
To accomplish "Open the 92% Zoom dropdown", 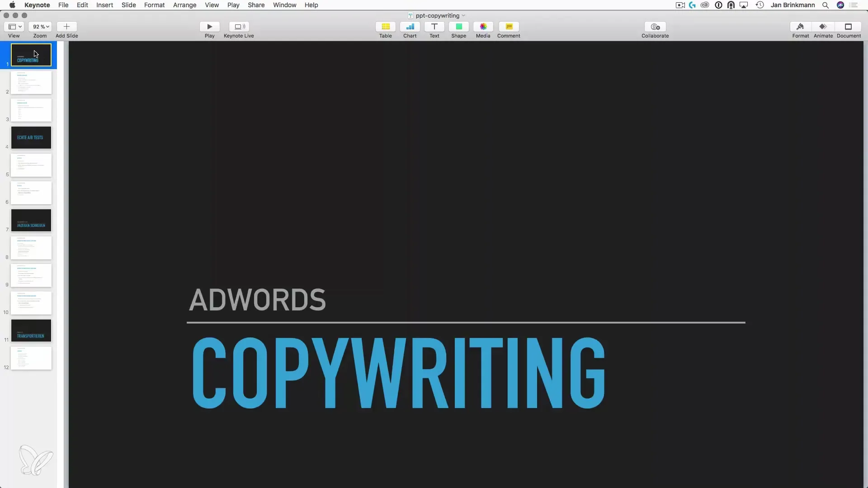I will [40, 27].
